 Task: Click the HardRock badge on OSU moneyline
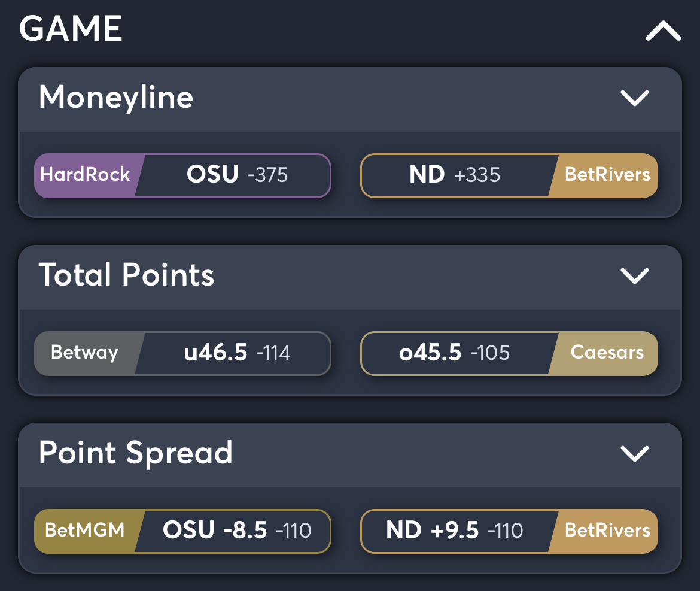(x=85, y=175)
